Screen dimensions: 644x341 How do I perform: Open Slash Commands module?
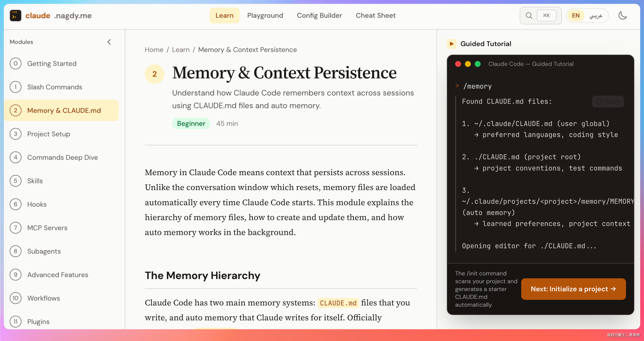61,87
